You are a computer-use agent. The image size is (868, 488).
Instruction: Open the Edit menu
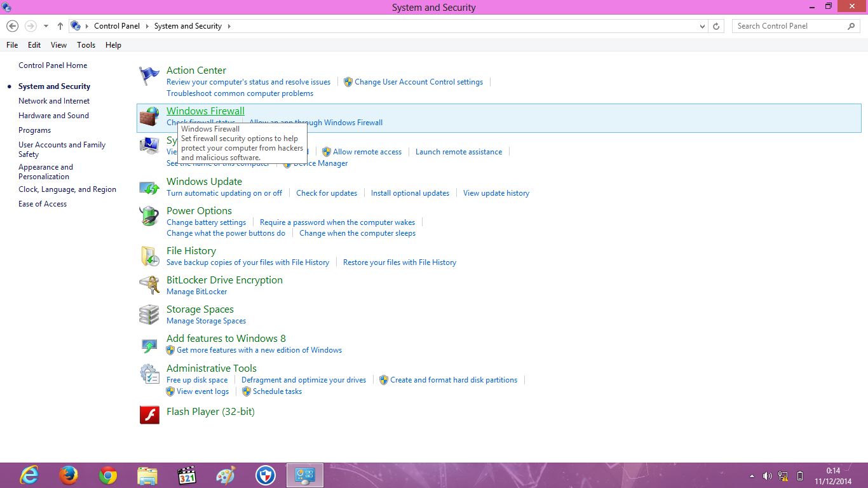pos(34,45)
